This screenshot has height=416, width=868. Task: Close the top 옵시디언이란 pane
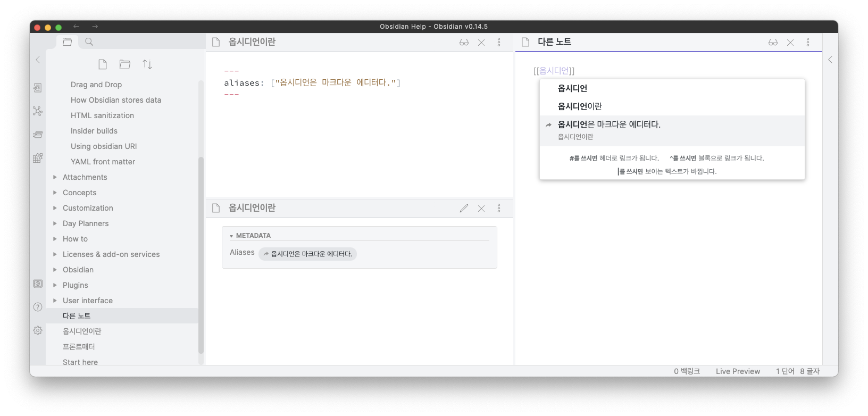(x=481, y=43)
